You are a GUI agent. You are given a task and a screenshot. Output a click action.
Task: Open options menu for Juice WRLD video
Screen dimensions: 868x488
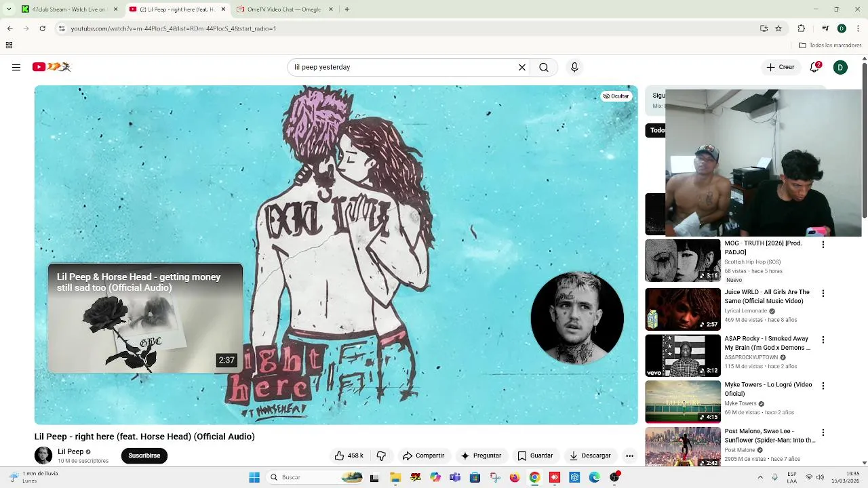[x=823, y=293]
